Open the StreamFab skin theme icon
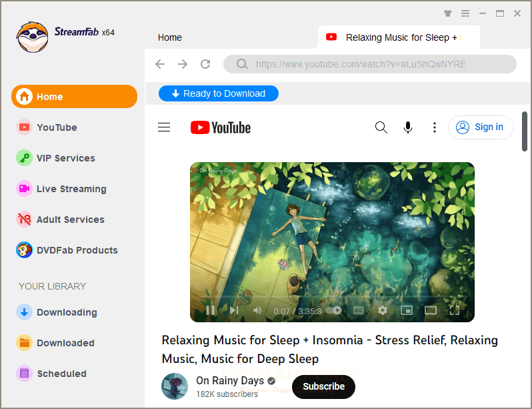This screenshot has width=532, height=409. (448, 13)
